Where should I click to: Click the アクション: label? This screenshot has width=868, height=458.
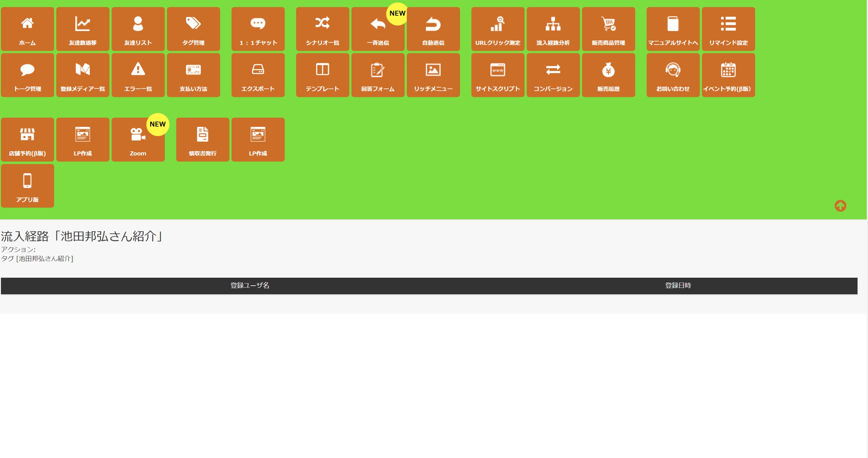coord(18,249)
